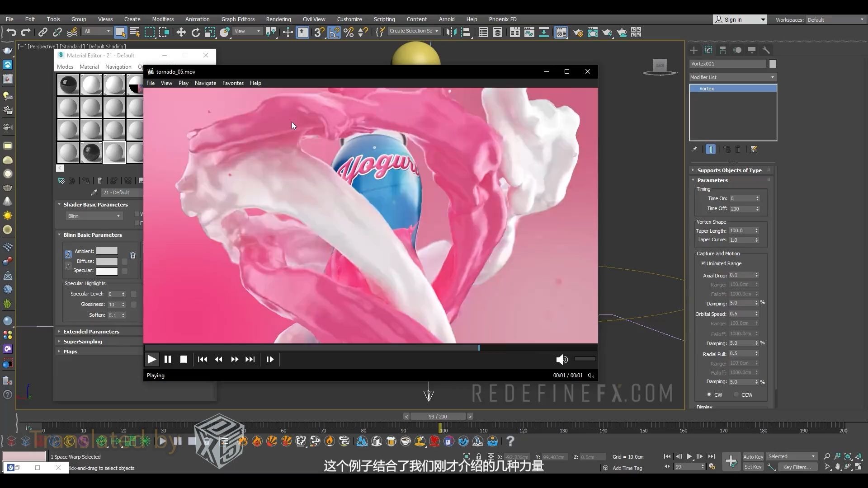Expand Supports Objects of Type rollout
This screenshot has width=868, height=488.
729,170
